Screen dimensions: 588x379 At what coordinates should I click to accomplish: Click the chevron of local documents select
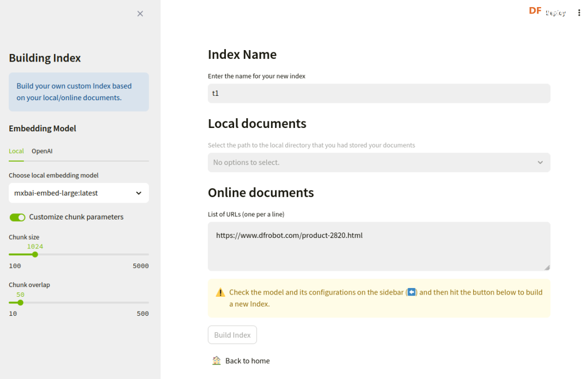540,162
